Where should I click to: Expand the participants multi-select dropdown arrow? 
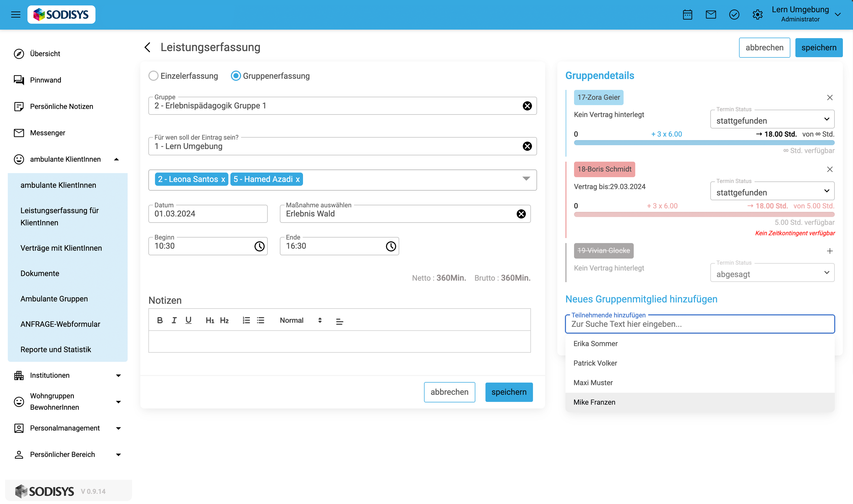click(x=526, y=179)
